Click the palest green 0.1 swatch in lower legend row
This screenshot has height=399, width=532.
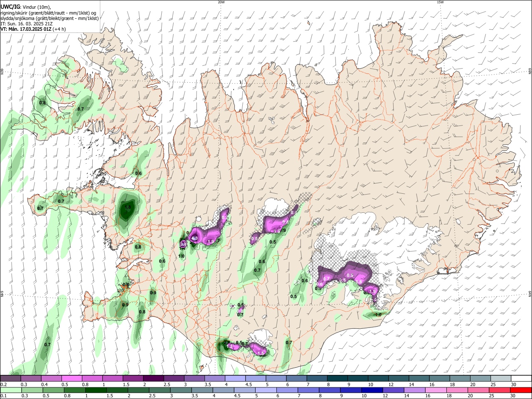click(11, 390)
